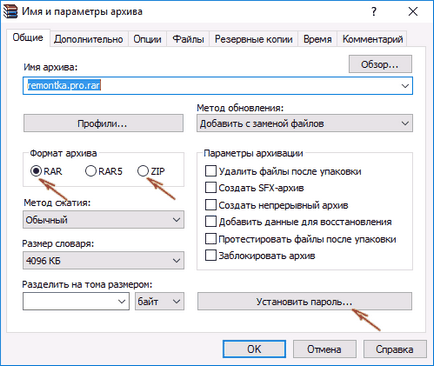Open the Метод сжатия dropdown

(x=103, y=220)
